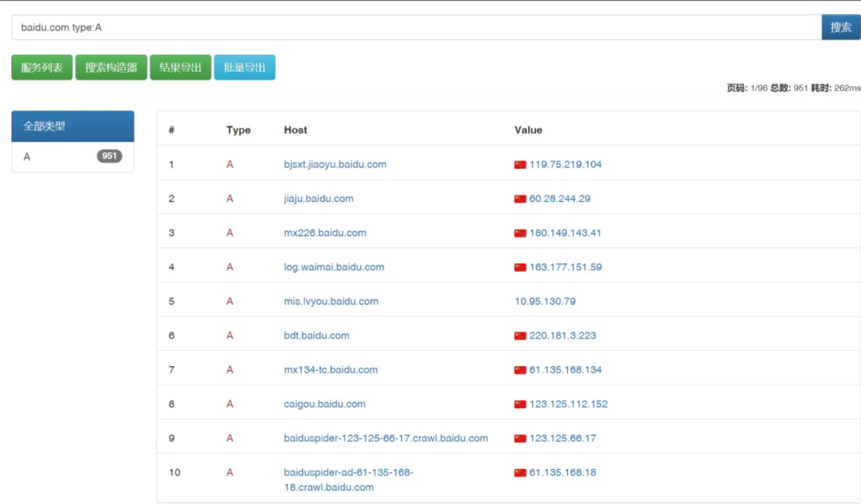This screenshot has height=504, width=861.
Task: Click the flag icon beside 123.125.112.152
Action: 520,404
